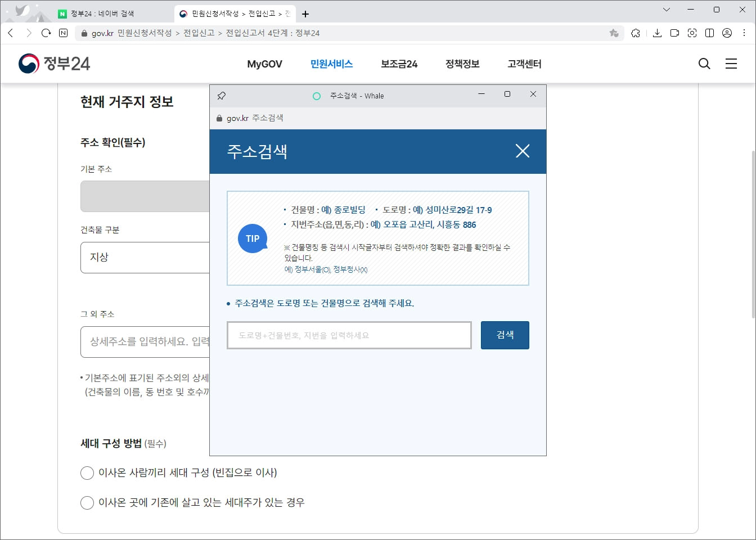This screenshot has height=540, width=756.
Task: Open the hamburger menu icon
Action: coord(731,64)
